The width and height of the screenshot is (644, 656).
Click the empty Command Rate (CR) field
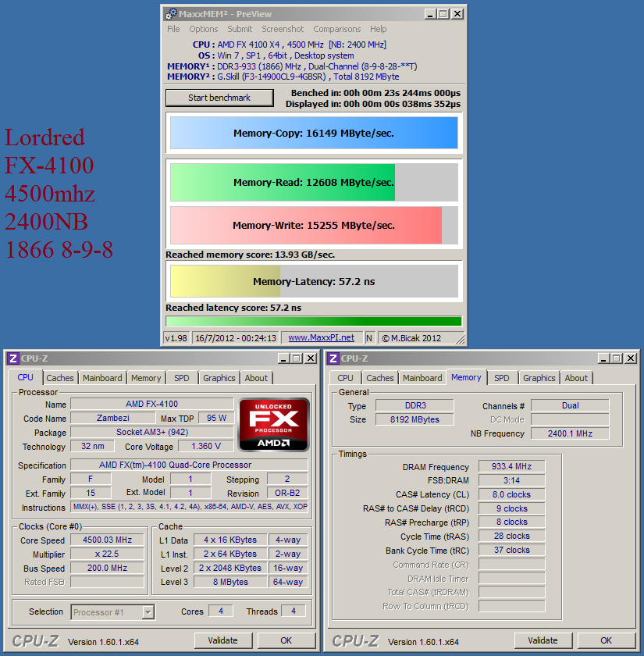(x=511, y=564)
